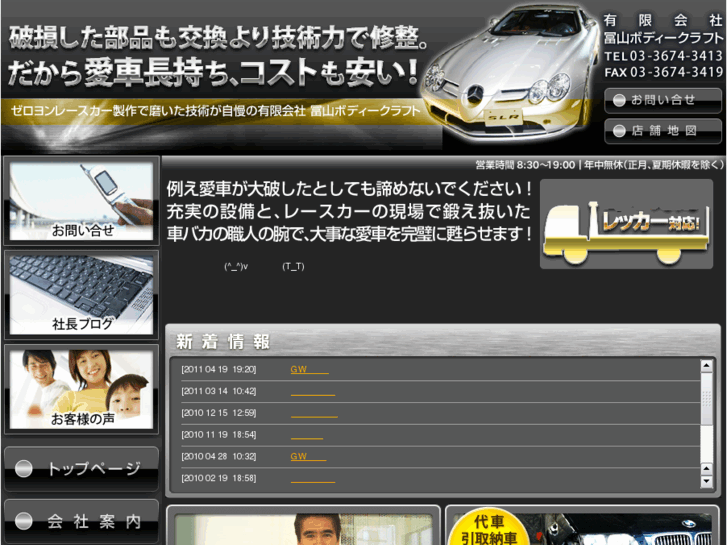Go to トップページ in the sidebar menu
Image resolution: width=727 pixels, height=545 pixels.
pos(82,469)
